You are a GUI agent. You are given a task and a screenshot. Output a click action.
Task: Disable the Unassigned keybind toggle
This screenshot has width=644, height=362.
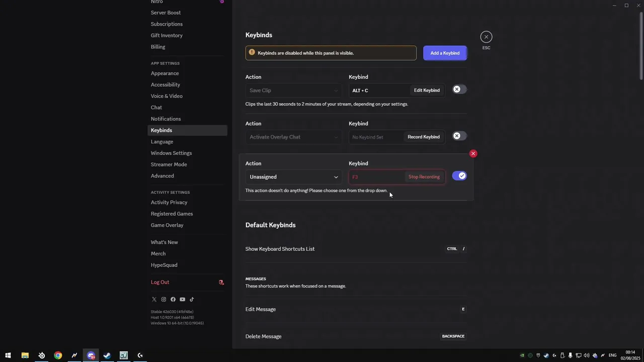459,176
